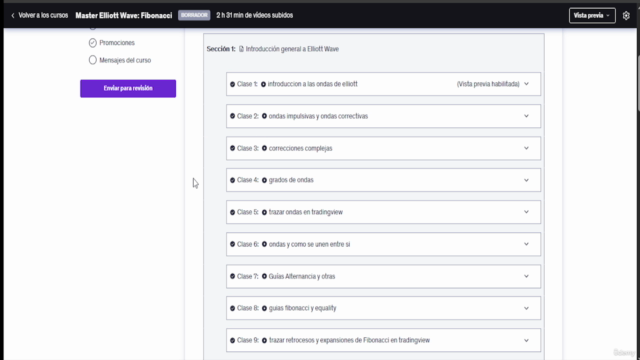Click the video icon of grados de ondas

[264, 180]
